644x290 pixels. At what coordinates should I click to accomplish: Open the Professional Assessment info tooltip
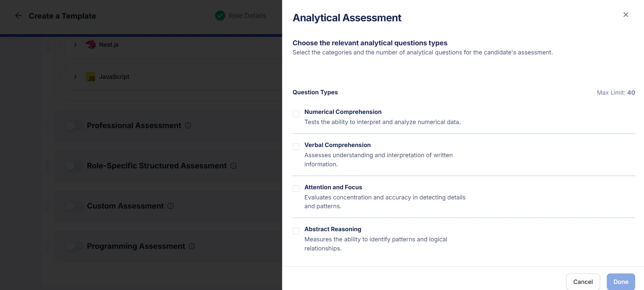coord(188,125)
